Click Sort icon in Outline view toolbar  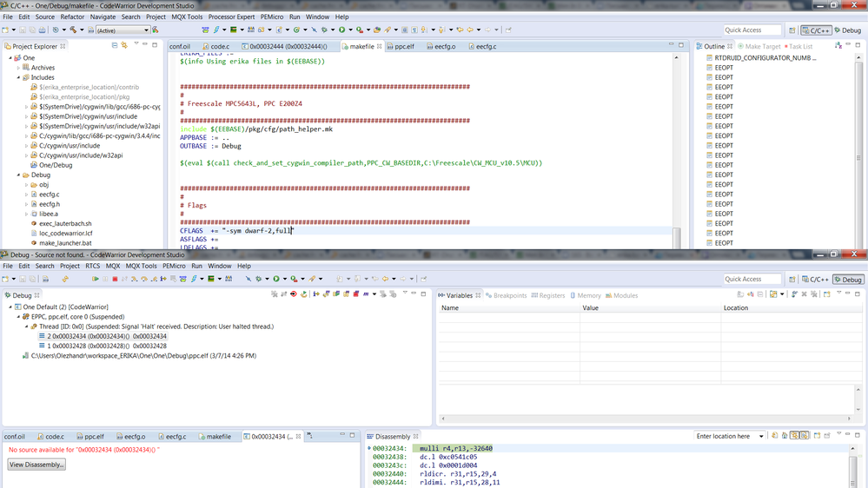point(838,46)
